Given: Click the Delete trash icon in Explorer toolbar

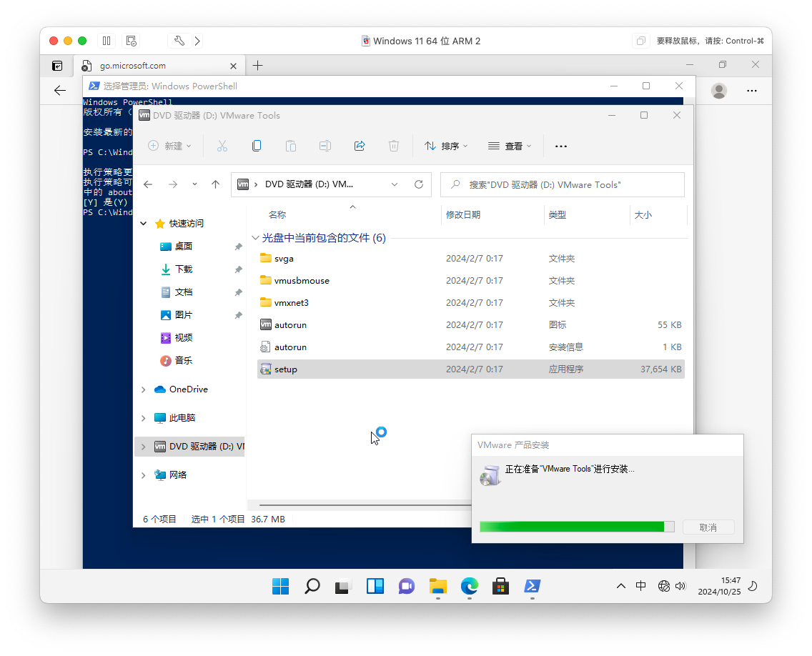Looking at the screenshot, I should click(x=394, y=146).
